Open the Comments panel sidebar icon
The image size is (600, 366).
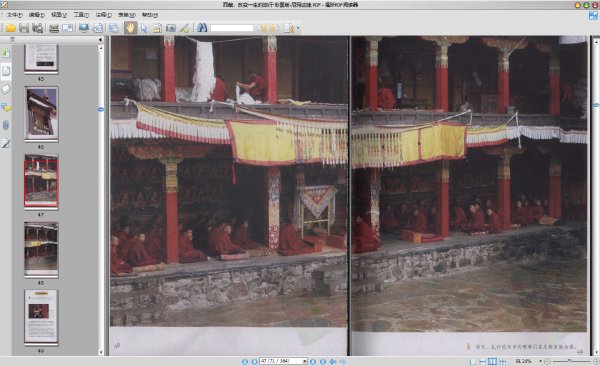(6, 107)
